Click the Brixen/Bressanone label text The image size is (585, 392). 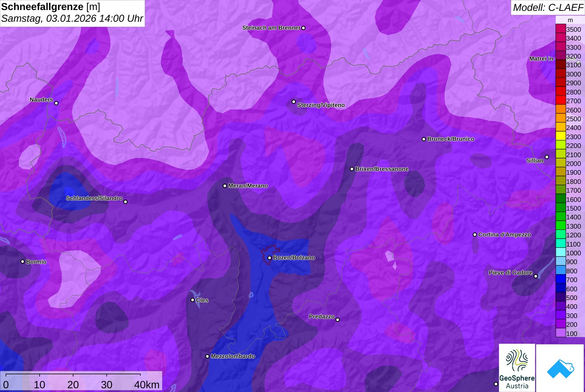pos(382,169)
